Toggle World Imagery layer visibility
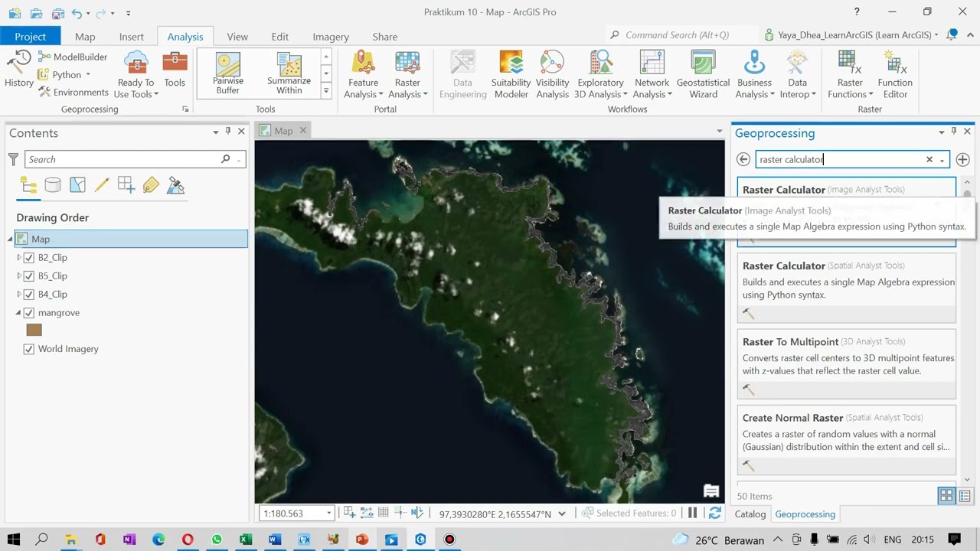Viewport: 980px width, 551px height. point(29,348)
